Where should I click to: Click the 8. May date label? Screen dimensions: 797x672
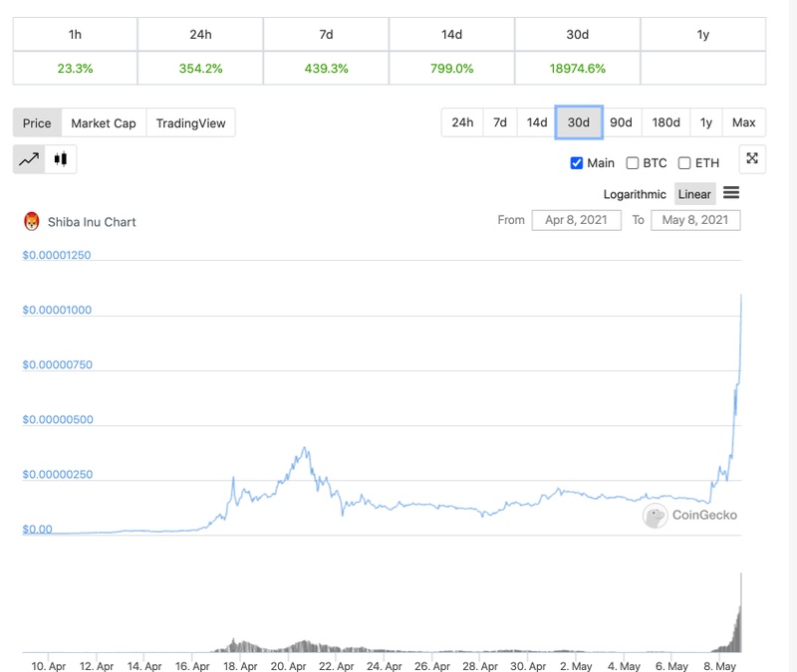[x=719, y=666]
